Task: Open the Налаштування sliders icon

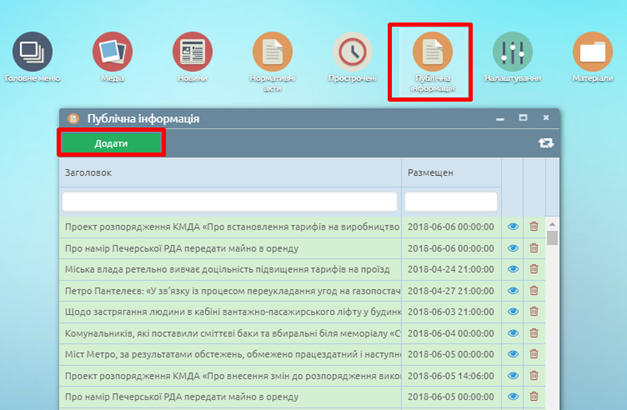Action: click(x=512, y=51)
